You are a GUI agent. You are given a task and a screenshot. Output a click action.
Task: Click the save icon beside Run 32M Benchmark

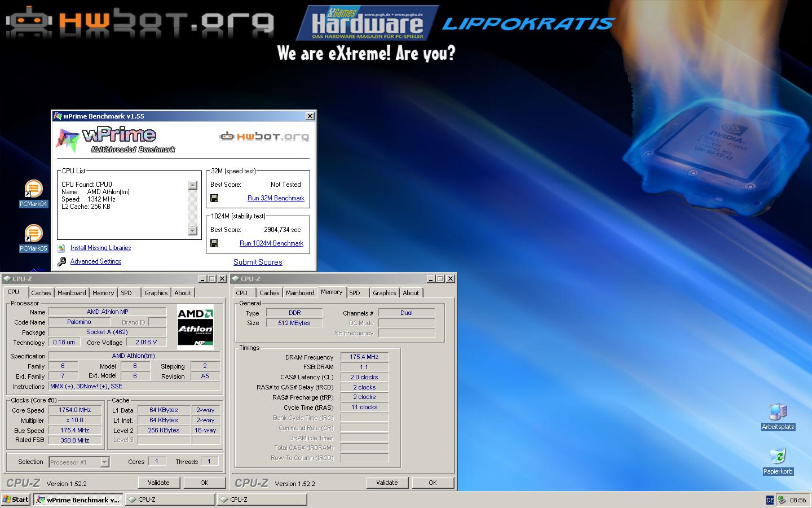tap(214, 198)
